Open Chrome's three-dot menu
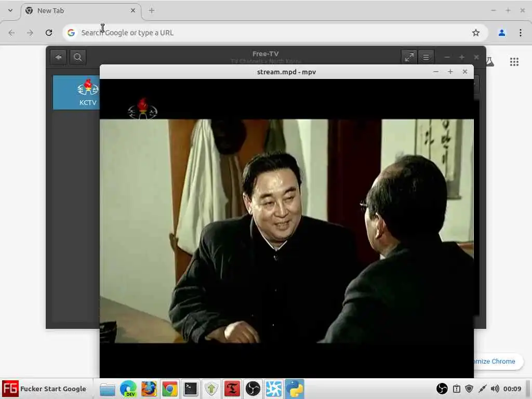This screenshot has height=399, width=532. pyautogui.click(x=521, y=33)
